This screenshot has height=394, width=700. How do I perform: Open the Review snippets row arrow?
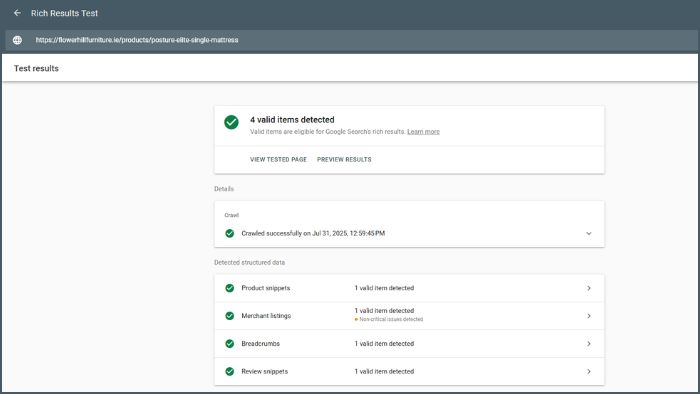pyautogui.click(x=589, y=371)
